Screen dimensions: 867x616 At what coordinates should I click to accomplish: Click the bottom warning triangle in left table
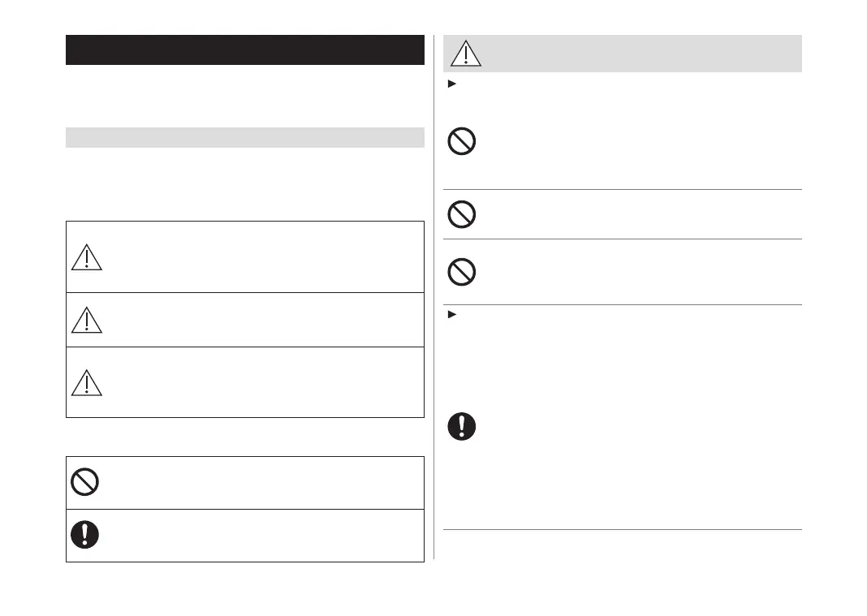coord(86,382)
